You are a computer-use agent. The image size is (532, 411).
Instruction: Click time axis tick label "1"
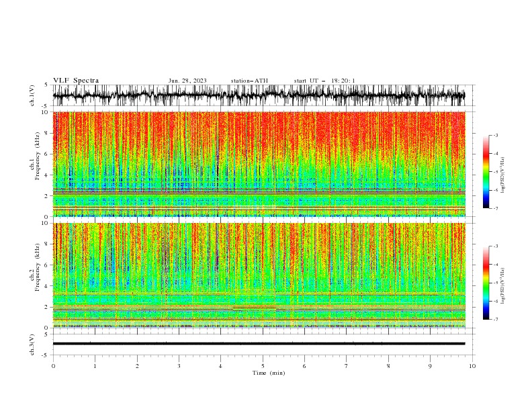click(x=95, y=366)
